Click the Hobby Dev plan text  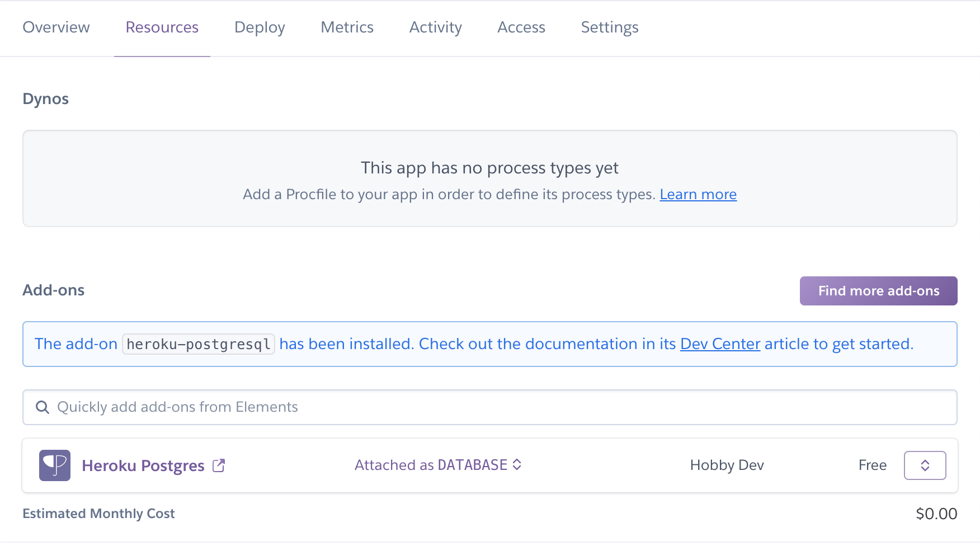coord(727,465)
